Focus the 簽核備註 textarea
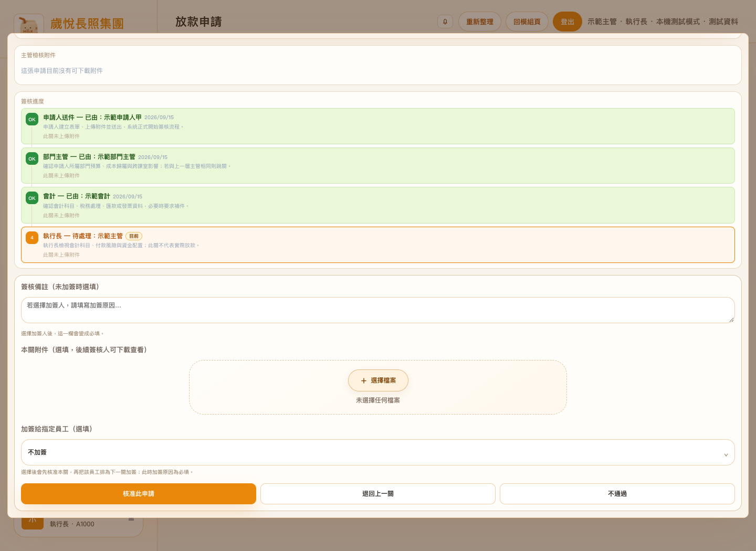756x551 pixels. 378,310
